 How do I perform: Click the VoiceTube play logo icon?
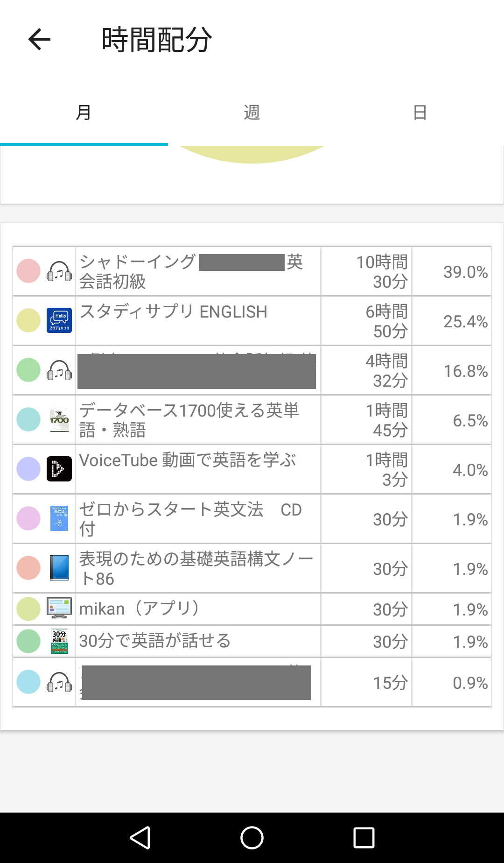(x=59, y=469)
